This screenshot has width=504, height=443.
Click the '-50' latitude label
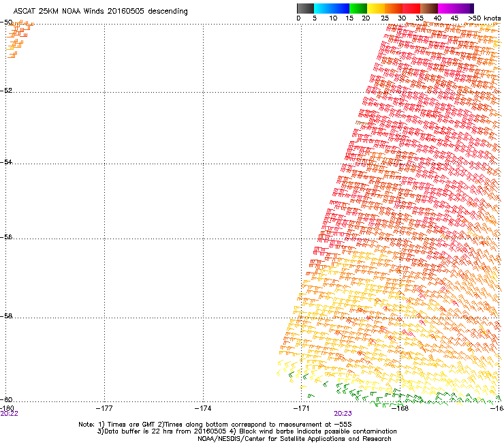[x=6, y=22]
